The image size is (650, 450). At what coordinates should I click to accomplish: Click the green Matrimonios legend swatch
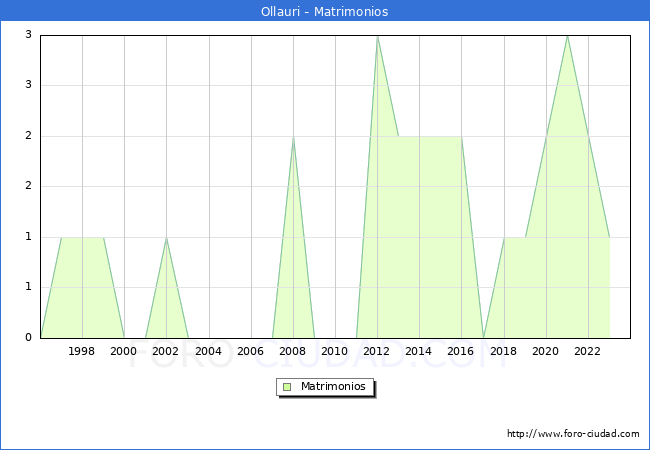287,387
